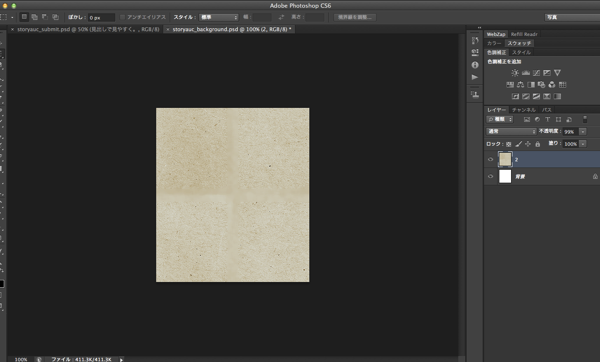The width and height of the screenshot is (600, 362).
Task: Add an Invert adjustment layer
Action: click(515, 96)
